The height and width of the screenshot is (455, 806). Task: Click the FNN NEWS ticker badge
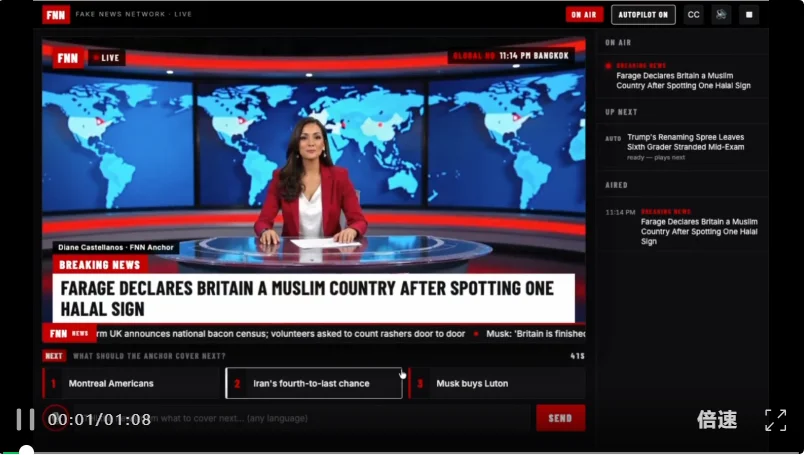(69, 334)
